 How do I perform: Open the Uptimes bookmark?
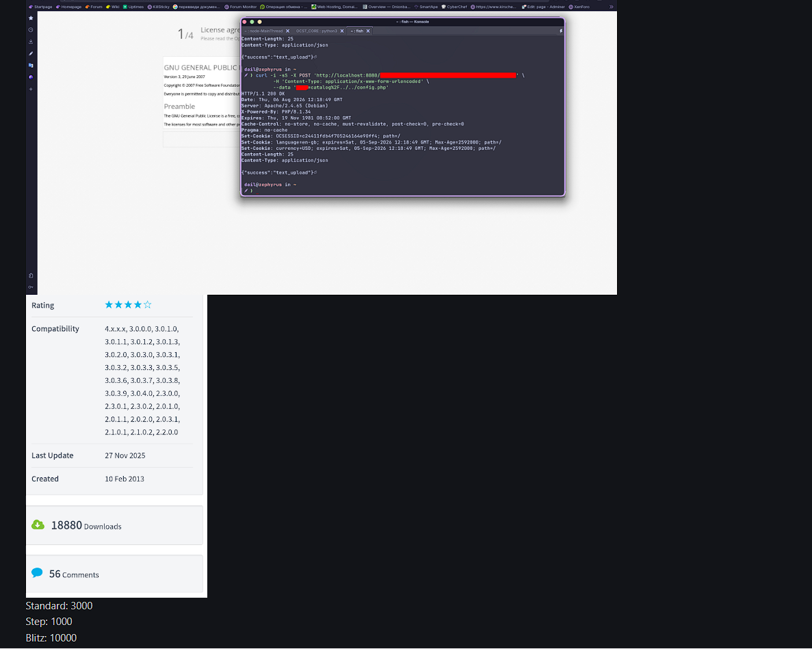coord(133,7)
